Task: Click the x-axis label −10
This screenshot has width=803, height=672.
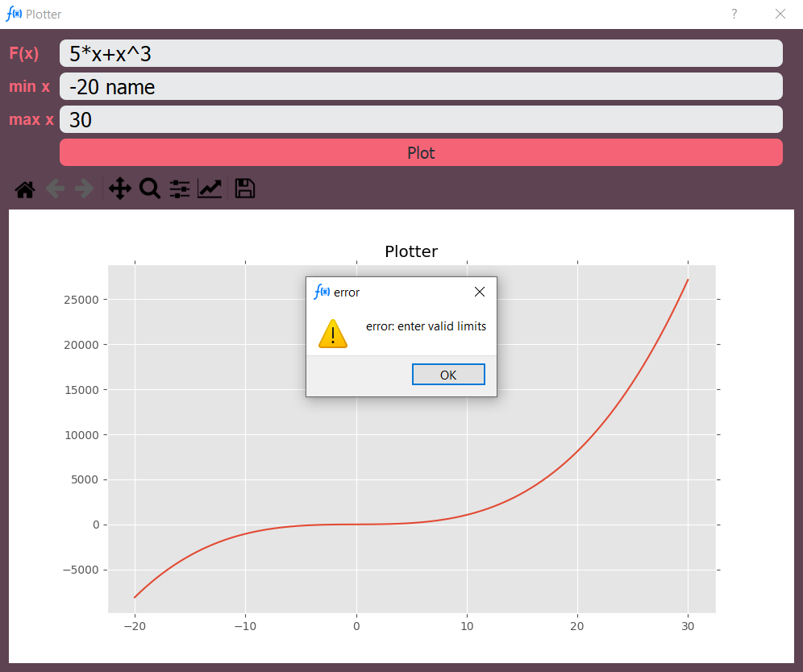Action: pos(245,626)
